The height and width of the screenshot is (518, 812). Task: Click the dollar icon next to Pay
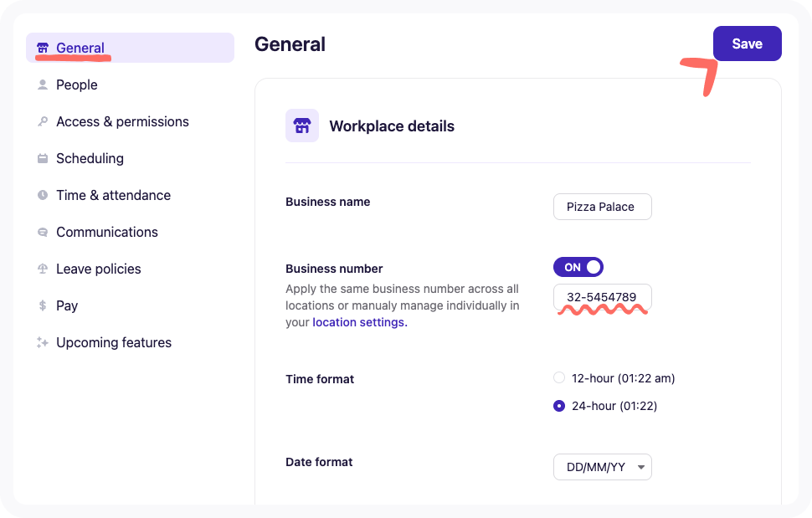click(41, 305)
